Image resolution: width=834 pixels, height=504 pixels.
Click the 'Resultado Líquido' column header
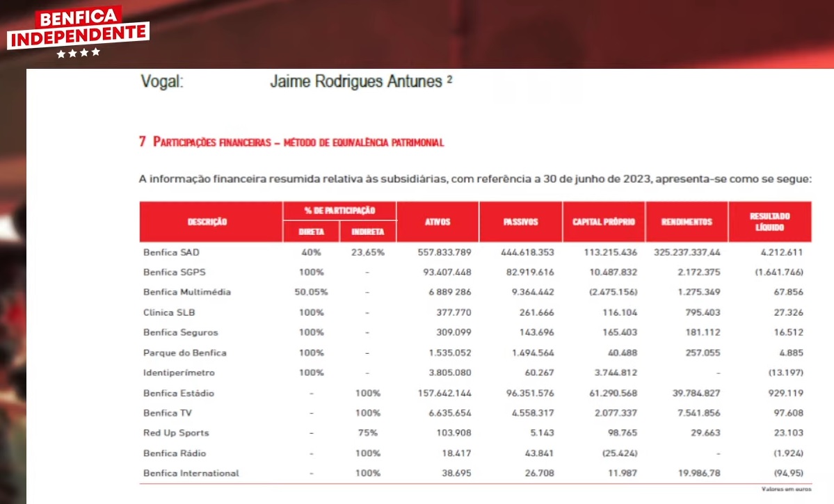tap(769, 222)
